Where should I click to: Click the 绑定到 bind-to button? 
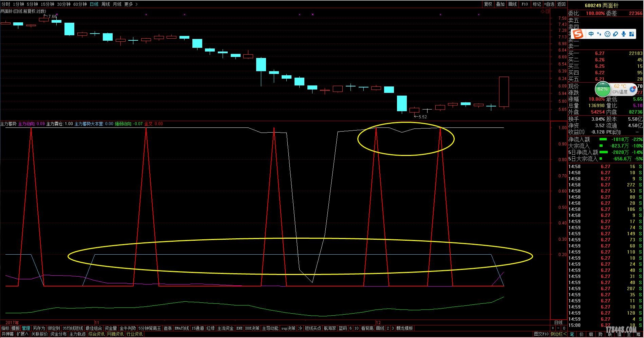point(54,328)
